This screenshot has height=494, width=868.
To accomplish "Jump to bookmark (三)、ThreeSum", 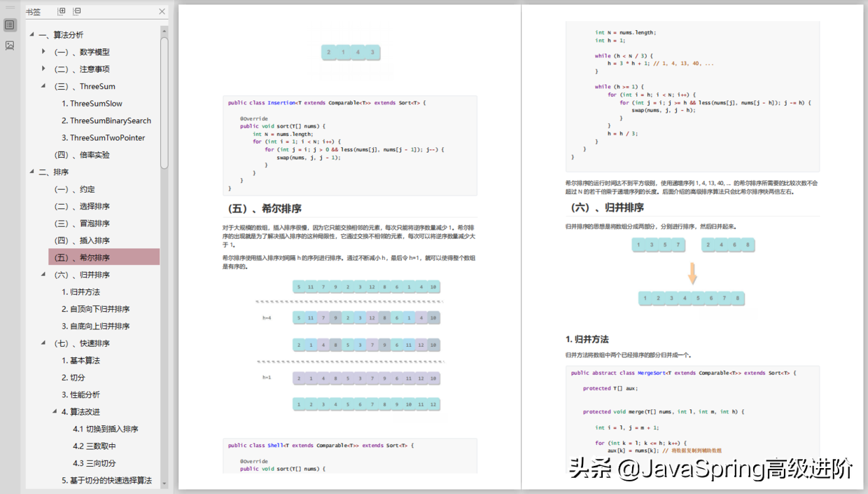I will [x=85, y=86].
